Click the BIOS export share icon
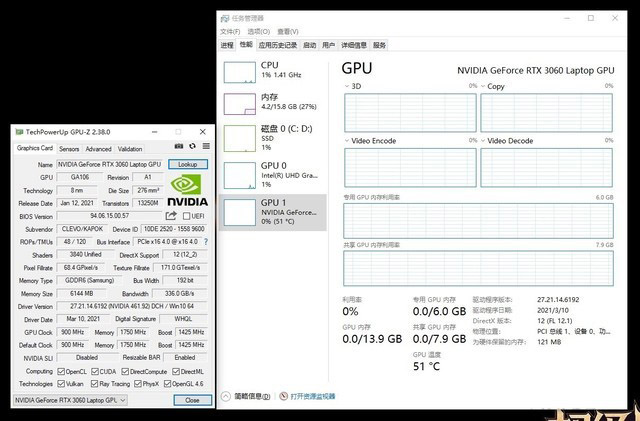This screenshot has height=421, width=640. (x=171, y=216)
